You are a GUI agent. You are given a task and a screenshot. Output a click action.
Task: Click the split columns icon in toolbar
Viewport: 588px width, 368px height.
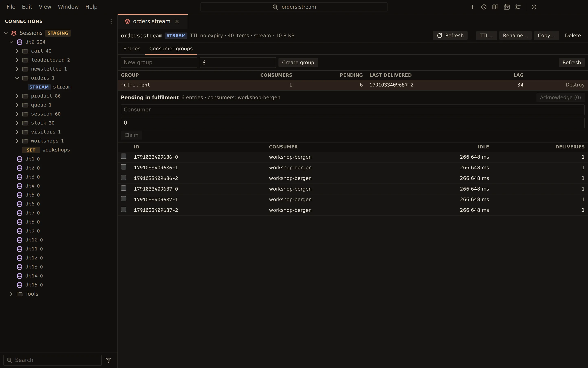(x=495, y=7)
